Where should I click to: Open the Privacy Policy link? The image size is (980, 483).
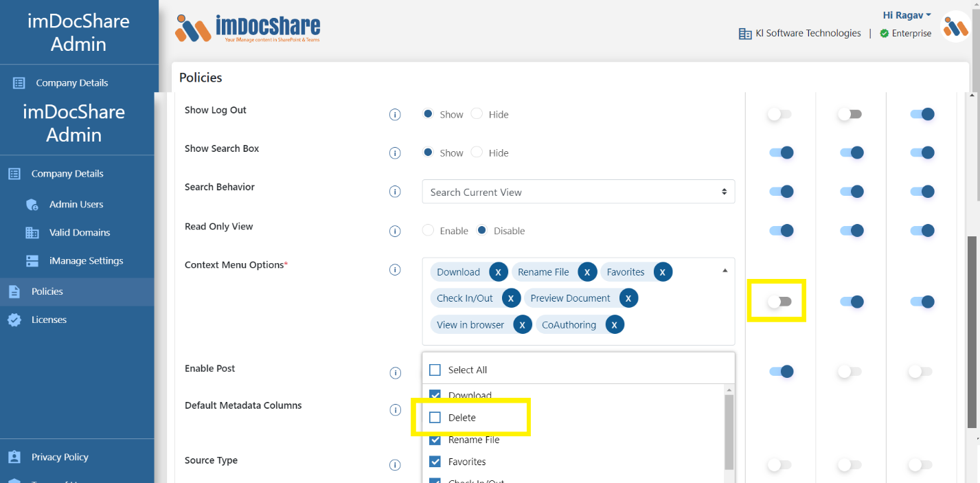pos(60,457)
